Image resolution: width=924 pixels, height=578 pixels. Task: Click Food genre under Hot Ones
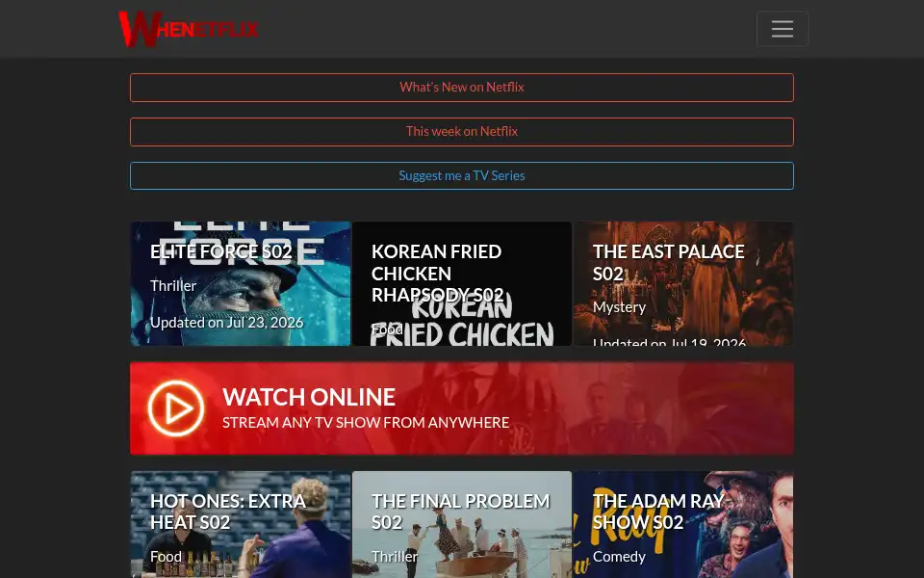166,557
